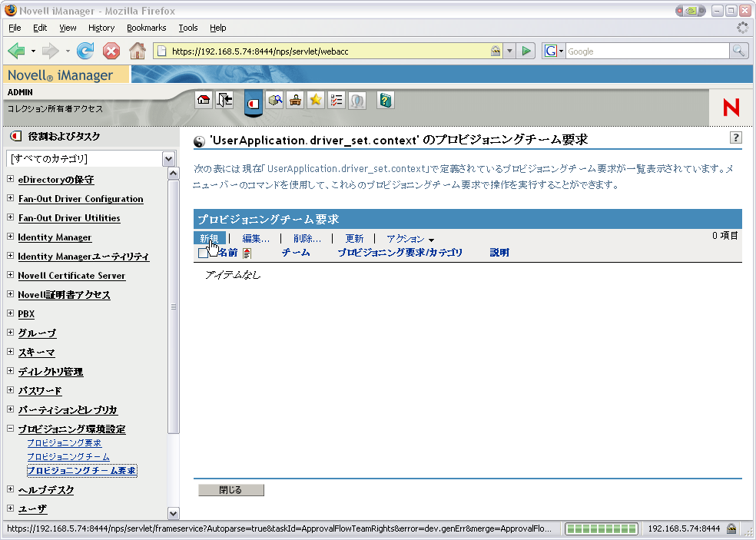The height and width of the screenshot is (540, 756).
Task: Open the Preferences checklist icon
Action: click(x=336, y=101)
